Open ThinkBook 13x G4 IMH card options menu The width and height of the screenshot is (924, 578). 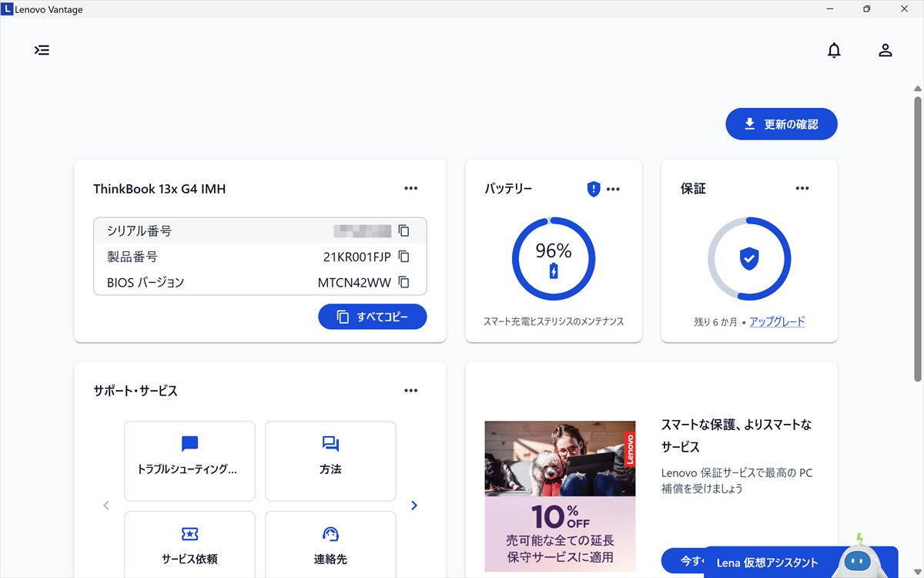411,188
